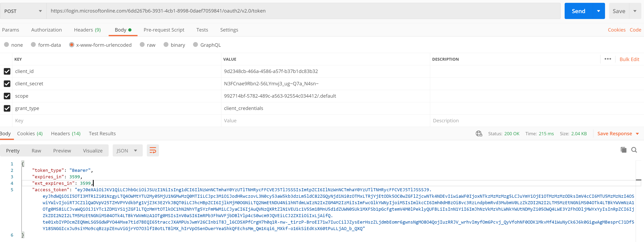Open the POST method dropdown
644x242 pixels.
pos(22,11)
